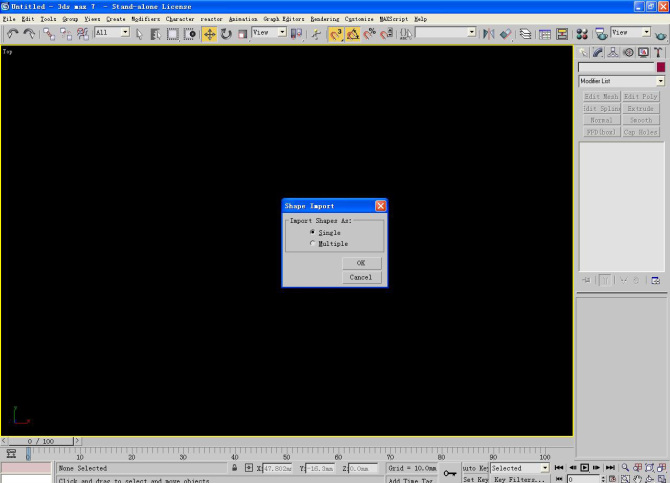
Task: Select the Single radio option
Action: [312, 232]
